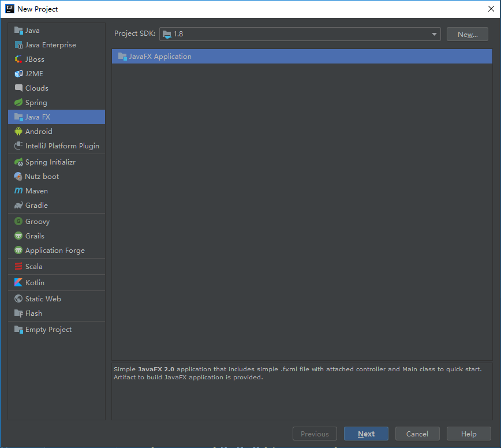Close the New Project dialog
Viewport: 501px width, 448px height.
click(x=491, y=9)
